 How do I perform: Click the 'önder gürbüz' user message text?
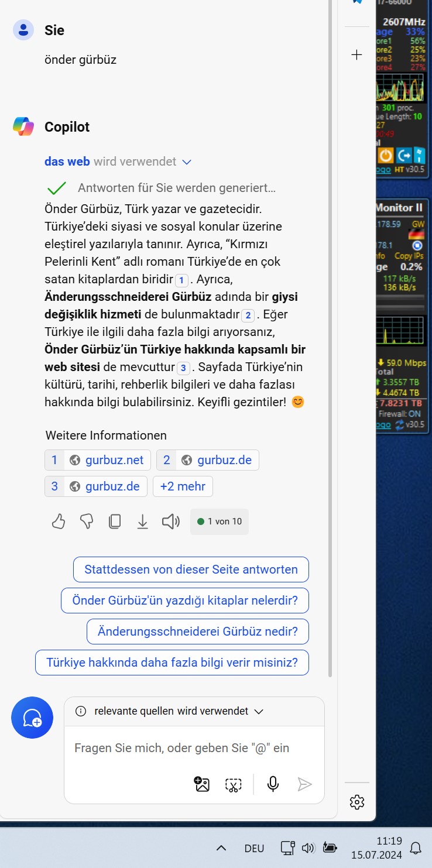81,60
